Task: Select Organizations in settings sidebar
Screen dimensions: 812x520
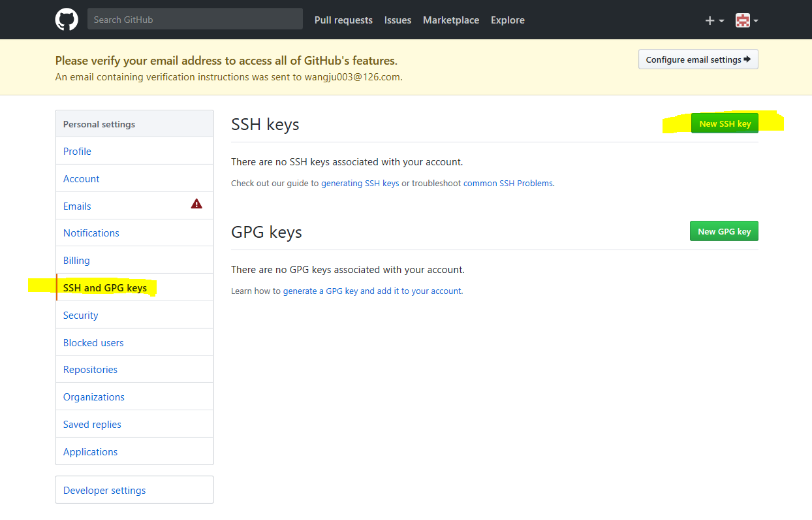Action: (134, 397)
